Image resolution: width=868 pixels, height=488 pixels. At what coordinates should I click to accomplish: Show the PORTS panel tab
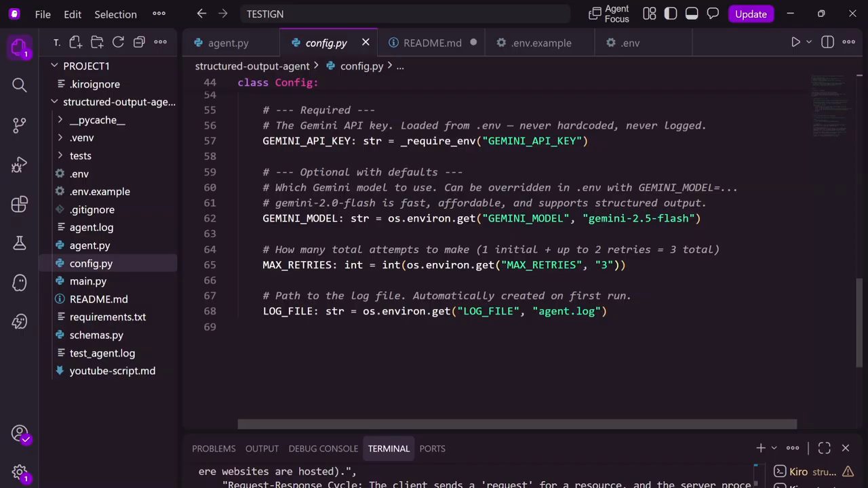point(432,449)
